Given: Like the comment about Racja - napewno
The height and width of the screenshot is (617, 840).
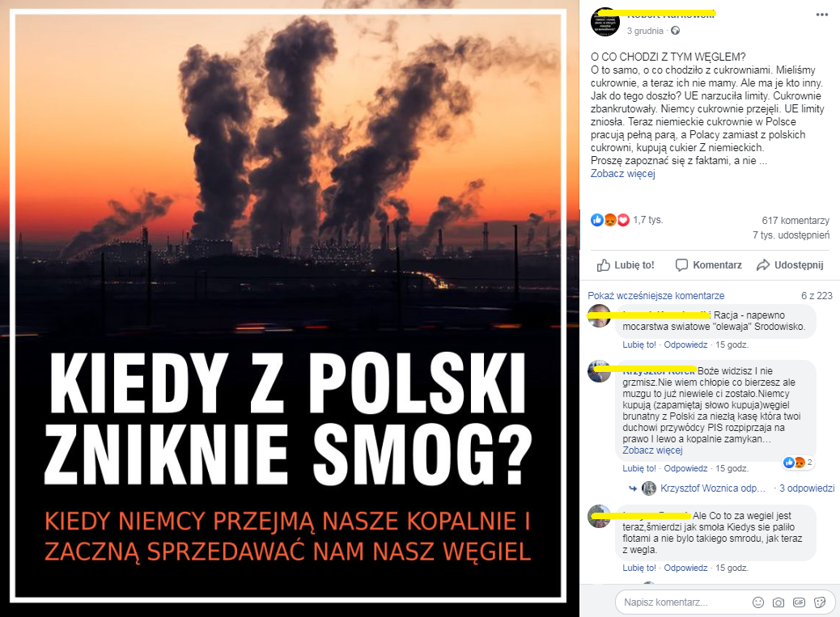Looking at the screenshot, I should [638, 344].
